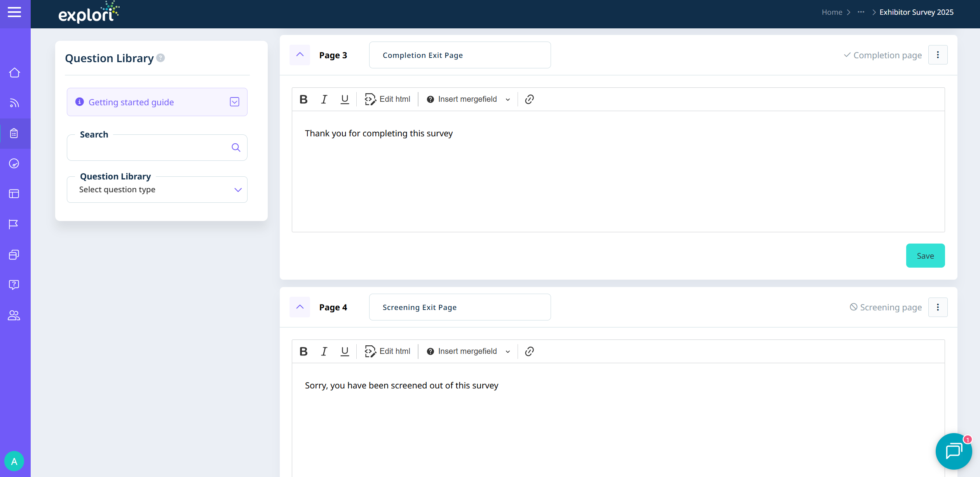
Task: Toggle bold in Page 3 editor
Action: tap(303, 99)
